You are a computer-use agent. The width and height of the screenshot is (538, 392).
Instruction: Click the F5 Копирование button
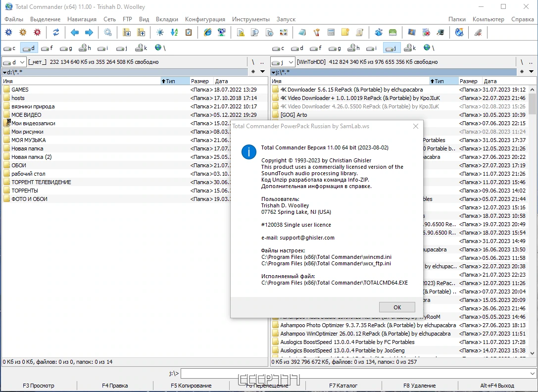pyautogui.click(x=191, y=386)
